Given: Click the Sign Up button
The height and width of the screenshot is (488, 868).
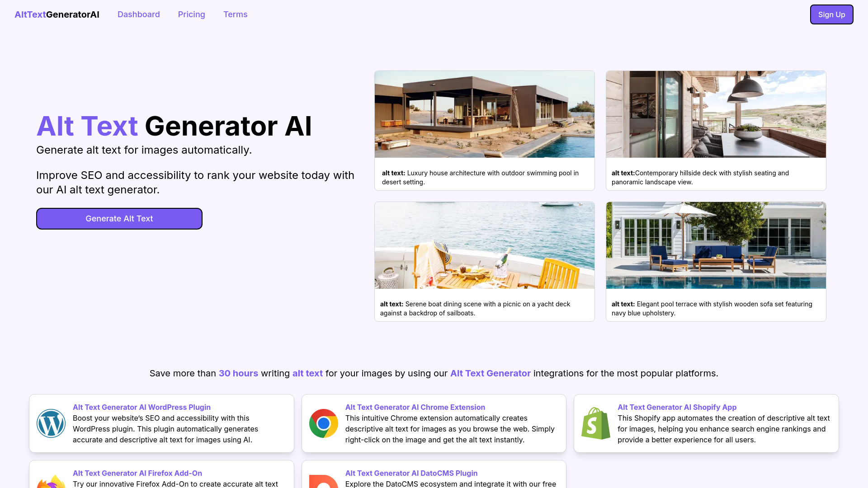Looking at the screenshot, I should (x=832, y=14).
